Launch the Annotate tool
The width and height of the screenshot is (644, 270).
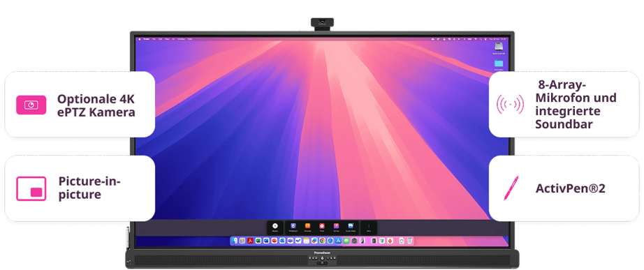click(x=307, y=227)
